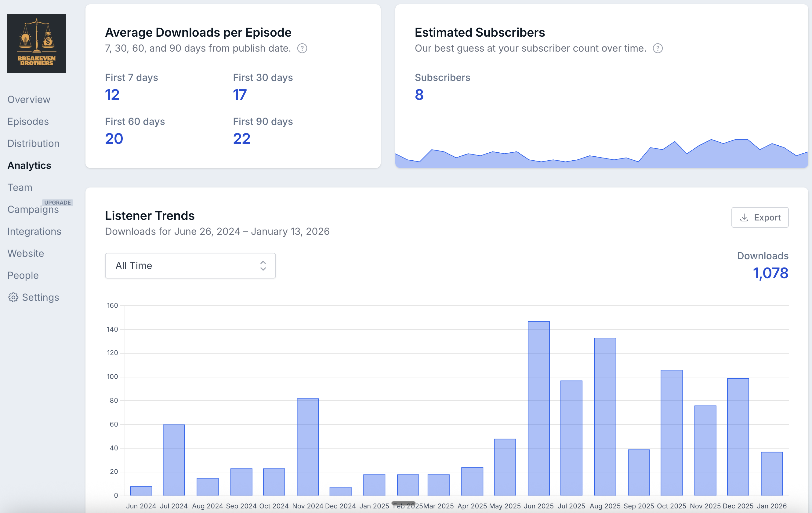Click the Oct 2025 downloads bar
Image resolution: width=812 pixels, height=513 pixels.
click(671, 433)
